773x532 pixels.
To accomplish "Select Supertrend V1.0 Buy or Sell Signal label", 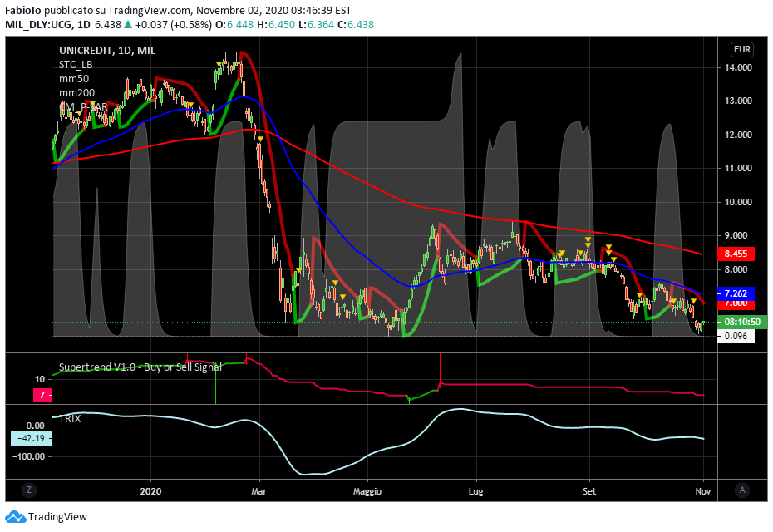I will coord(140,367).
